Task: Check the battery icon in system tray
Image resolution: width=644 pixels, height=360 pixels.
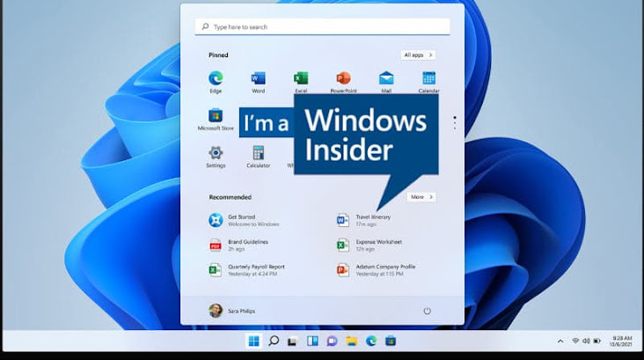Action: (597, 341)
